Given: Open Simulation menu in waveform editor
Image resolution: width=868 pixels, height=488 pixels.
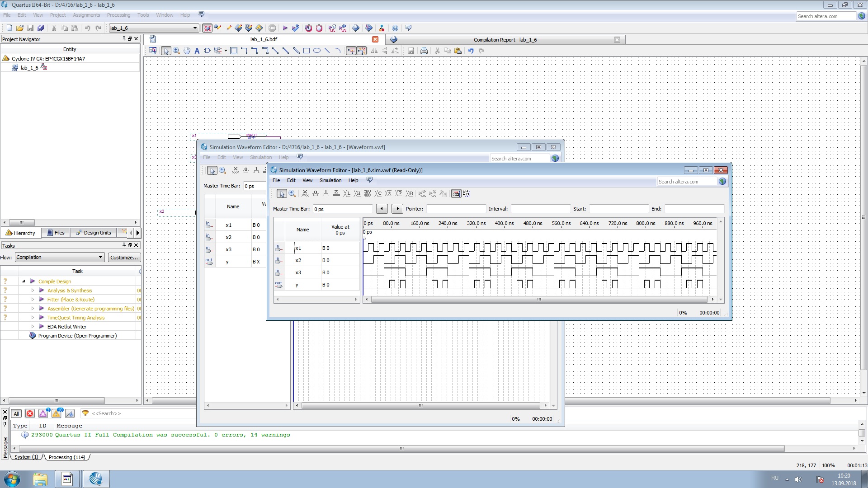Looking at the screenshot, I should pyautogui.click(x=330, y=180).
